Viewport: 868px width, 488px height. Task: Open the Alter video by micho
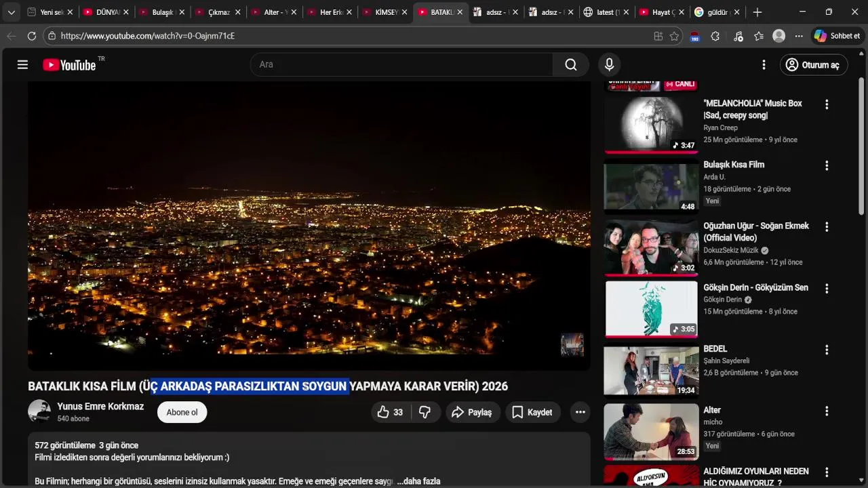pyautogui.click(x=712, y=410)
